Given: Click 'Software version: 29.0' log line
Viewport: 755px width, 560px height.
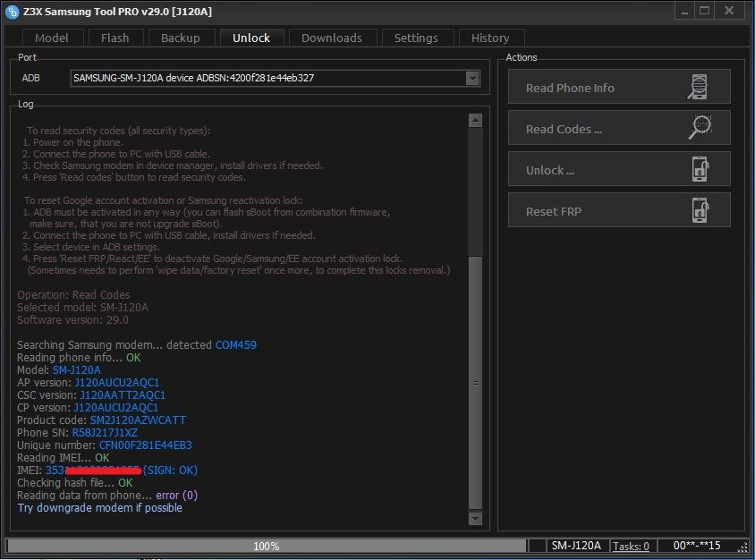Looking at the screenshot, I should pos(72,319).
